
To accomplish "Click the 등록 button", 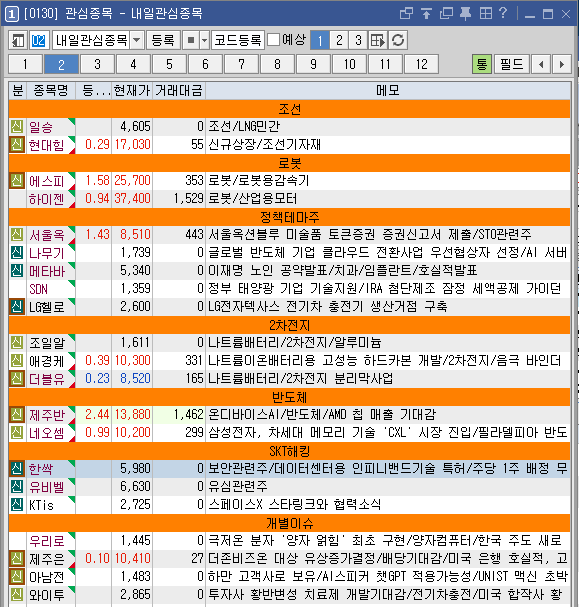I will pos(163,40).
